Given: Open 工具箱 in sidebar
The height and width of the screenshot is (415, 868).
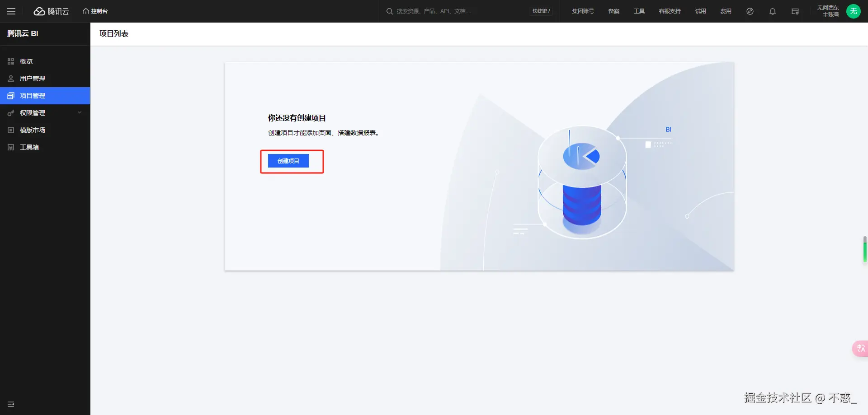Looking at the screenshot, I should (45, 147).
